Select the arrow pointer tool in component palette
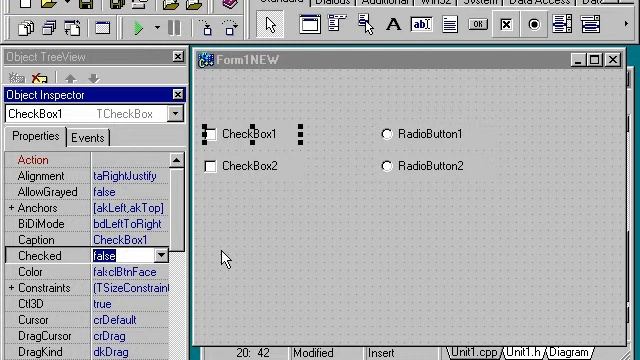This screenshot has height=360, width=640. click(270, 25)
